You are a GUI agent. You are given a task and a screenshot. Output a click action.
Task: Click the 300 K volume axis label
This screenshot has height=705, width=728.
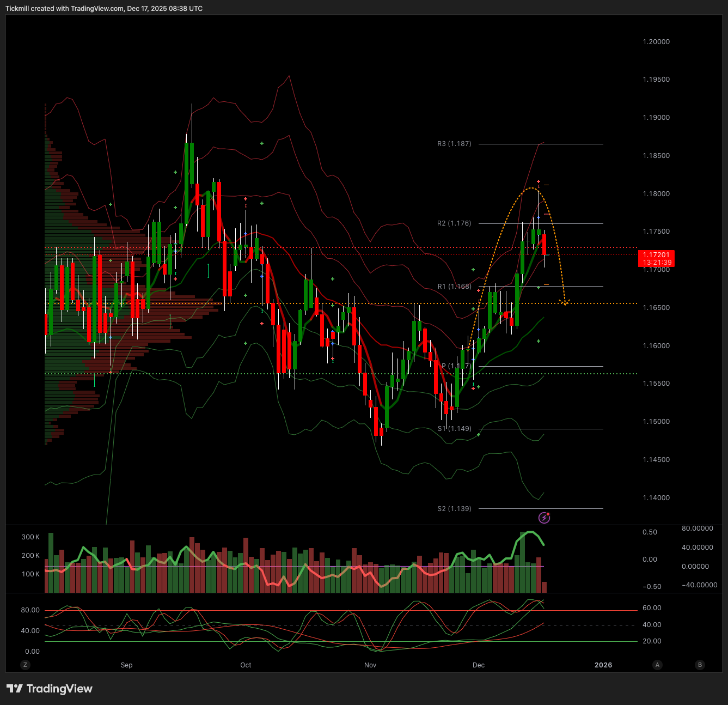click(x=30, y=537)
